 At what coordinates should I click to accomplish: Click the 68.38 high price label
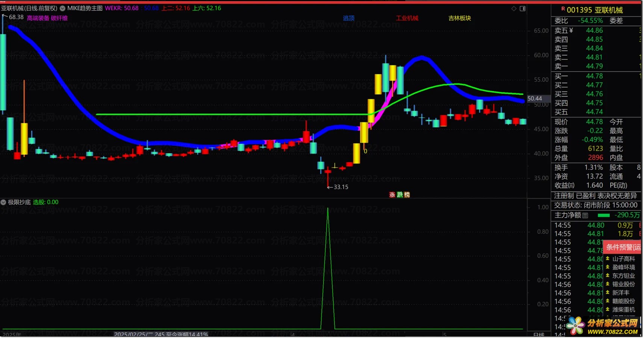[x=16, y=17]
